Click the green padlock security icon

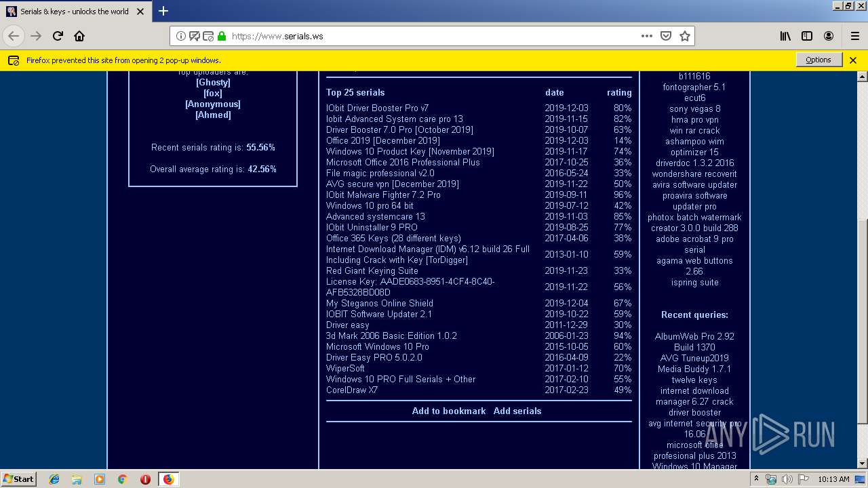pyautogui.click(x=221, y=36)
